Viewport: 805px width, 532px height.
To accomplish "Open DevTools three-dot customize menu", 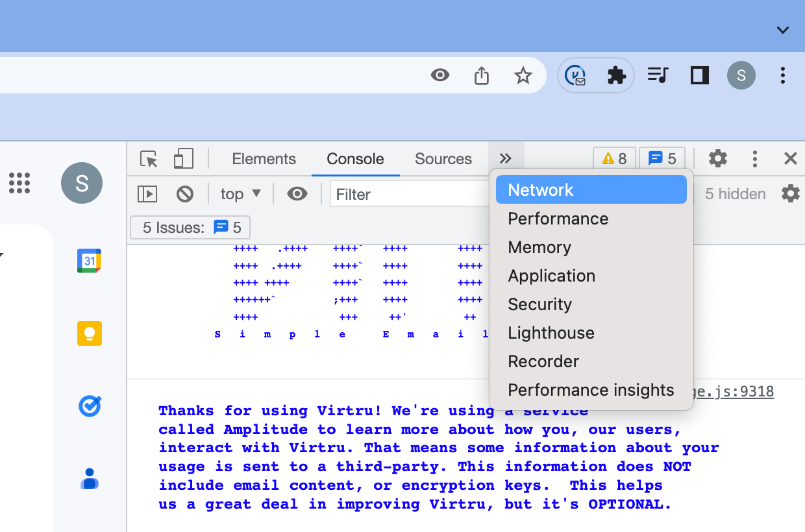I will pyautogui.click(x=754, y=159).
